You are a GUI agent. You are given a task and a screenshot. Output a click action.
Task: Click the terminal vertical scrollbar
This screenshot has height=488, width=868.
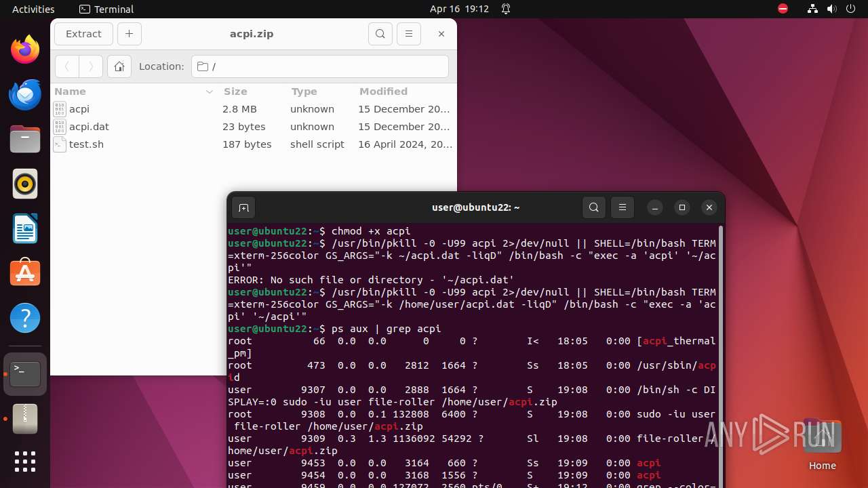[720, 356]
